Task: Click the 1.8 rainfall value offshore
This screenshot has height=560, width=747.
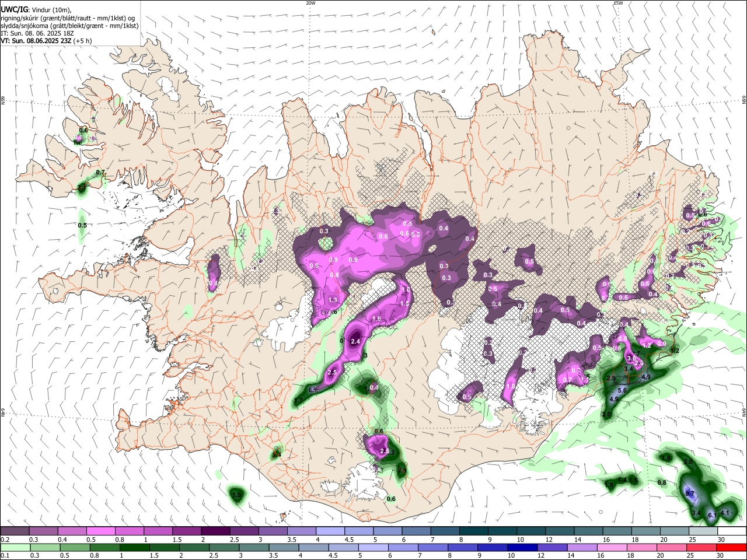Action: [x=666, y=459]
